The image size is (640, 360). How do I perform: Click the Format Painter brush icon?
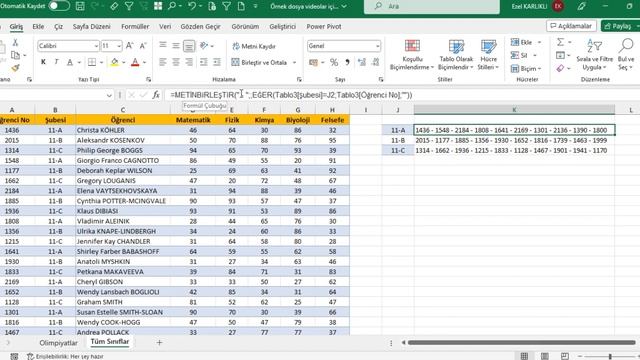[16, 68]
